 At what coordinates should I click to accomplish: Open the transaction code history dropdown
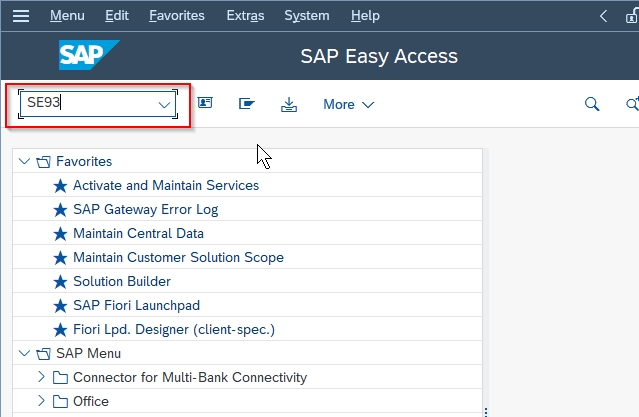pos(164,105)
